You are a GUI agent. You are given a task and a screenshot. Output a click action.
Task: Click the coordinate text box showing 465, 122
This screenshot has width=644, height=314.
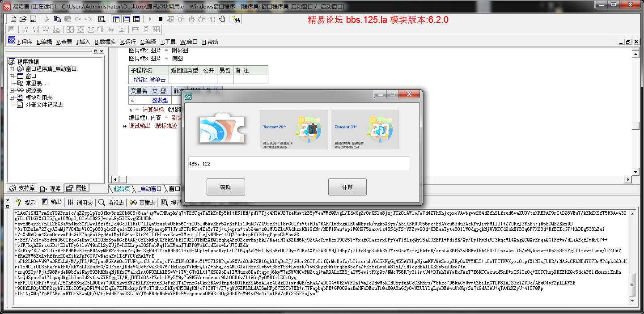coord(299,164)
